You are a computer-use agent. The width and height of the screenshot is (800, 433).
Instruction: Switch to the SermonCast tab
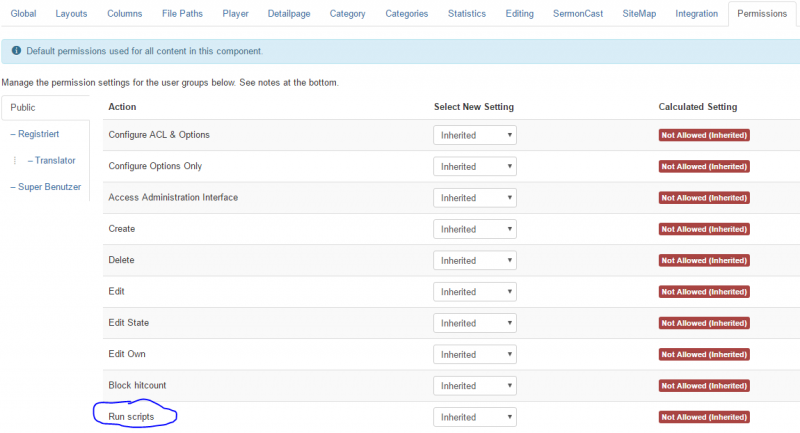coord(578,14)
